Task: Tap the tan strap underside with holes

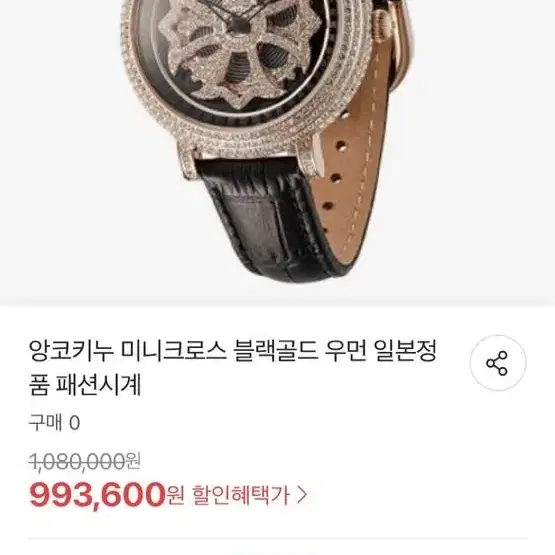Action: pos(354,159)
